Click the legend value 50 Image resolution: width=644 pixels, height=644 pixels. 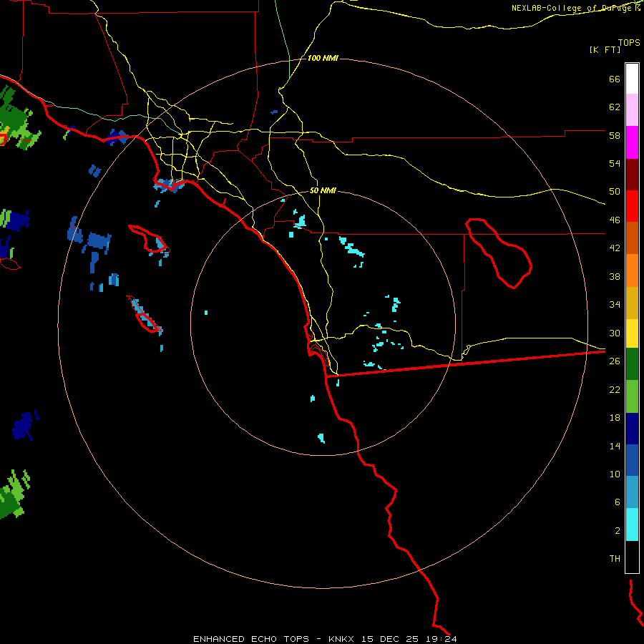tap(615, 192)
